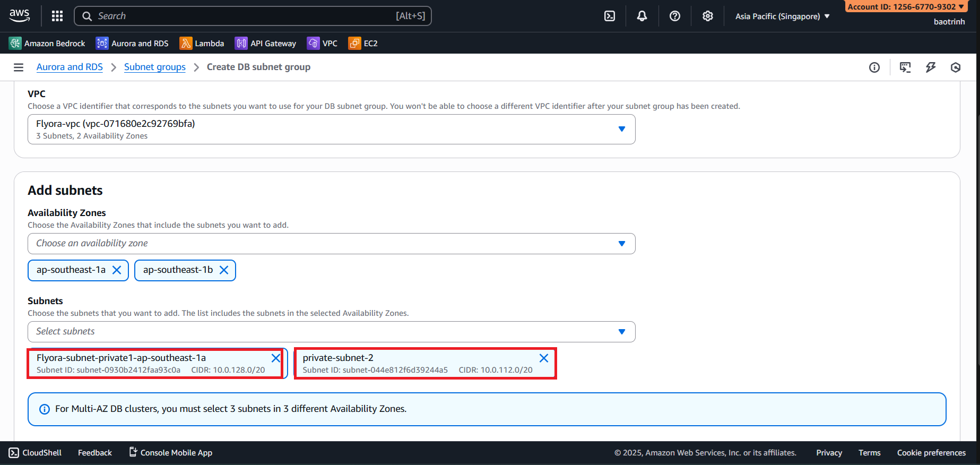Screen dimensions: 980x465
Task: Open the AWS services grid menu
Action: (57, 16)
